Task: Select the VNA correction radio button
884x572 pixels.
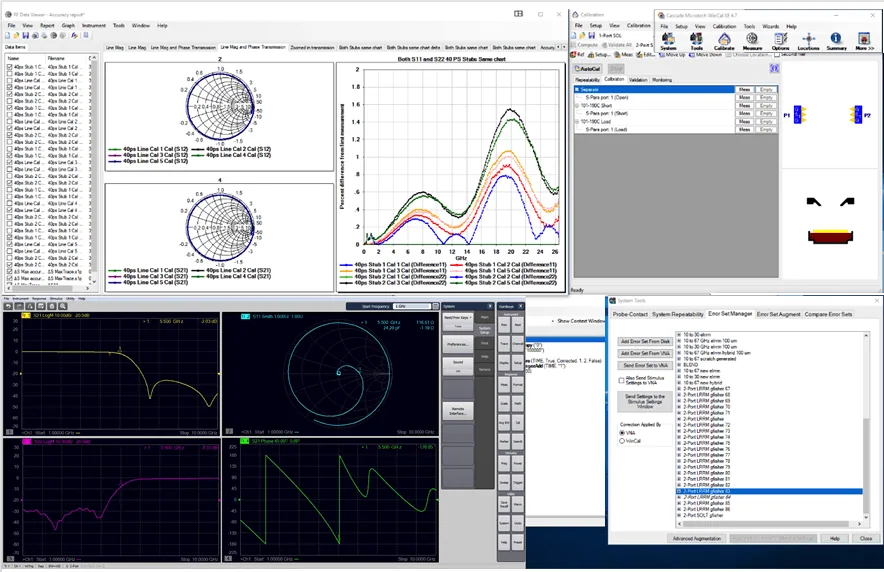Action: pyautogui.click(x=622, y=433)
